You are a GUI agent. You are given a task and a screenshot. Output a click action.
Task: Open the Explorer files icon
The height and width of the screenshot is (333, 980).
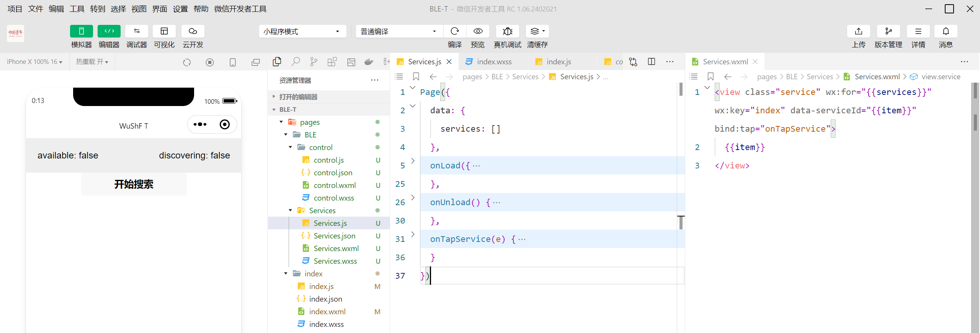277,62
